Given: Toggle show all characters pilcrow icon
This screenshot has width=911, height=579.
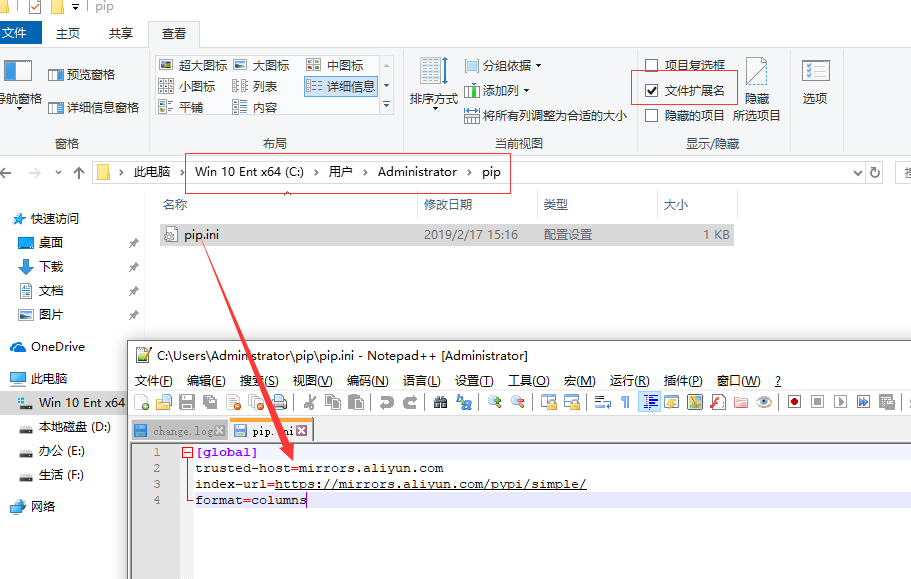Looking at the screenshot, I should point(626,402).
